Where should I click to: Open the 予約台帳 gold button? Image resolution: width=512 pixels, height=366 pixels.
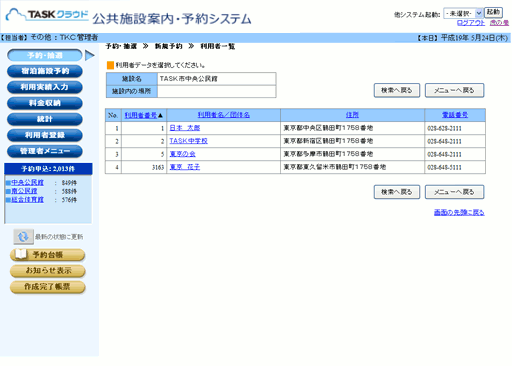[x=48, y=255]
